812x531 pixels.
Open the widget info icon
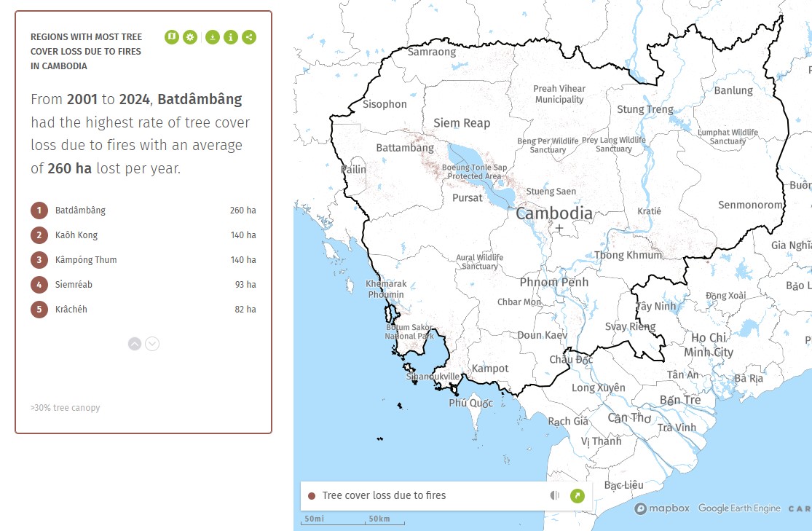[231, 37]
